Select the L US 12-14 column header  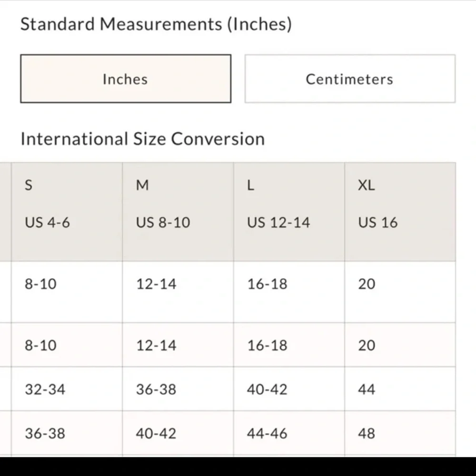pos(289,212)
